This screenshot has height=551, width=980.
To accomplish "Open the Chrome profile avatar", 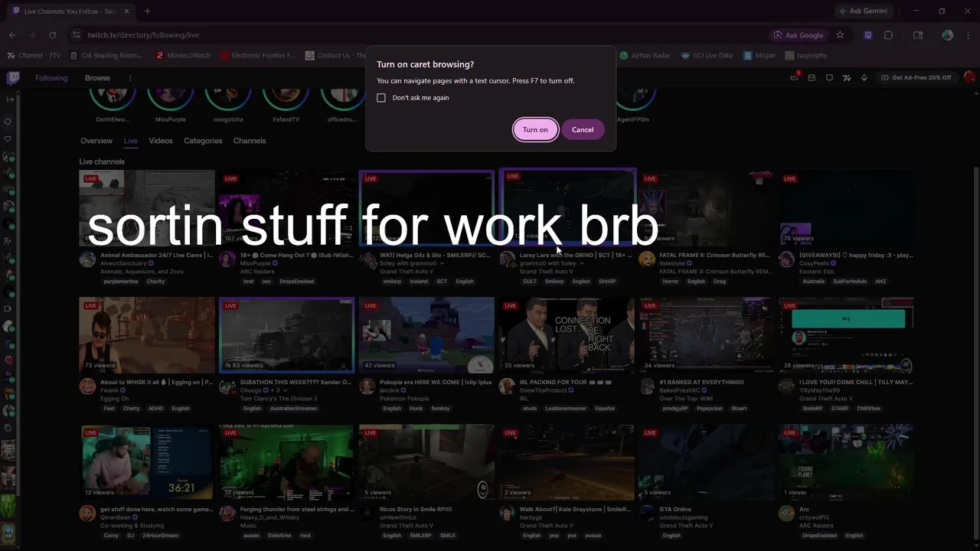I will pyautogui.click(x=948, y=35).
